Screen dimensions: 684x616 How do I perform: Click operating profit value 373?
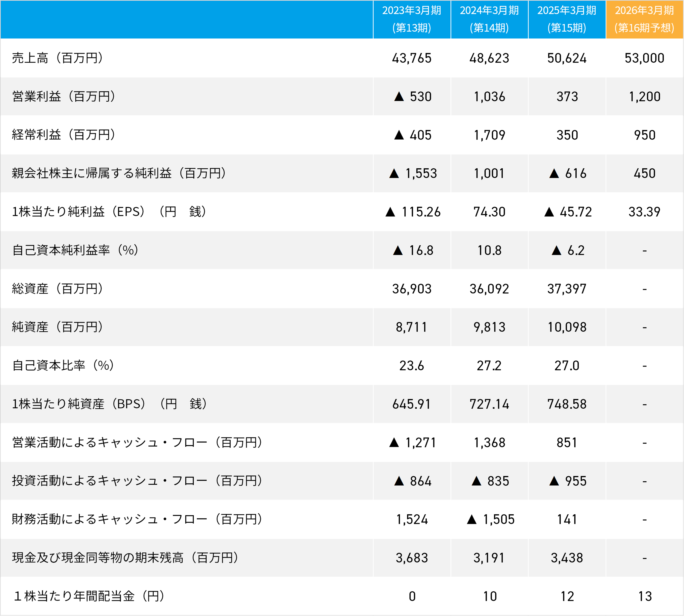click(x=567, y=97)
